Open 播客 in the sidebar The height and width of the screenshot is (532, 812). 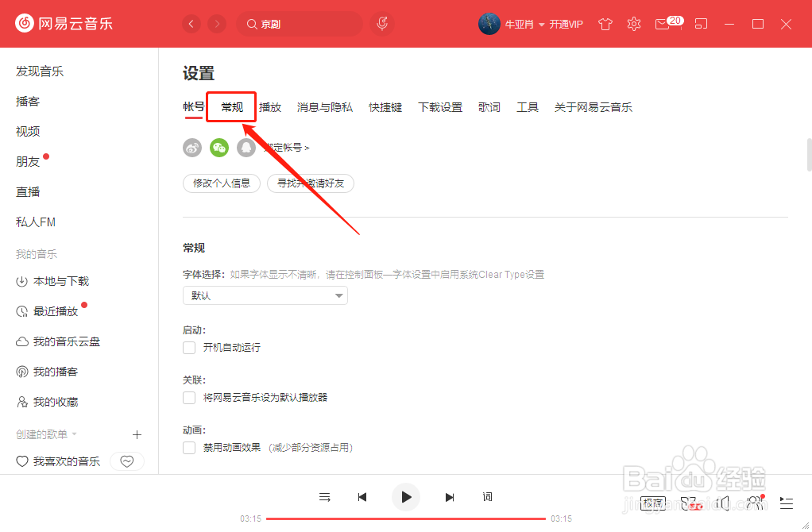point(28,102)
